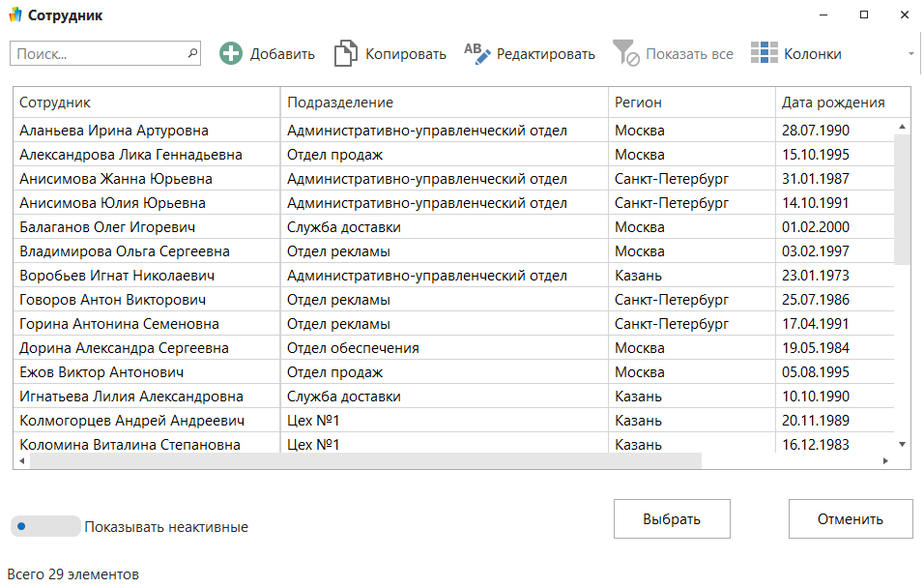The height and width of the screenshot is (588, 924).
Task: Click the magnifier icon in search box
Action: [x=192, y=53]
